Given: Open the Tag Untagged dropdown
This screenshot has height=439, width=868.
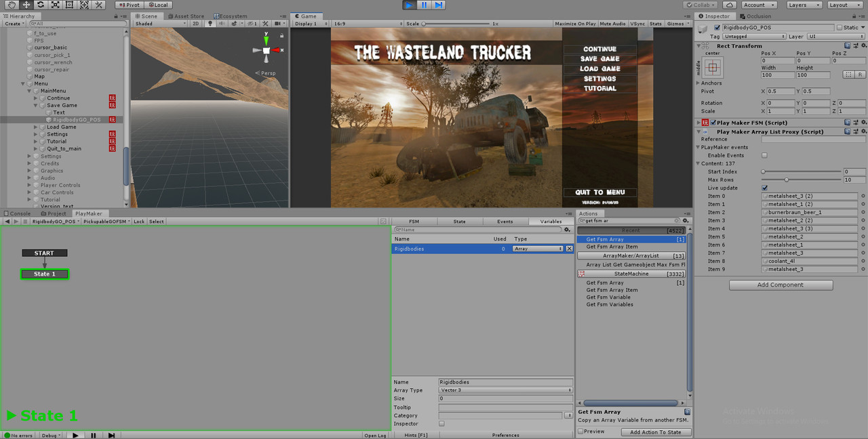Looking at the screenshot, I should pos(754,37).
